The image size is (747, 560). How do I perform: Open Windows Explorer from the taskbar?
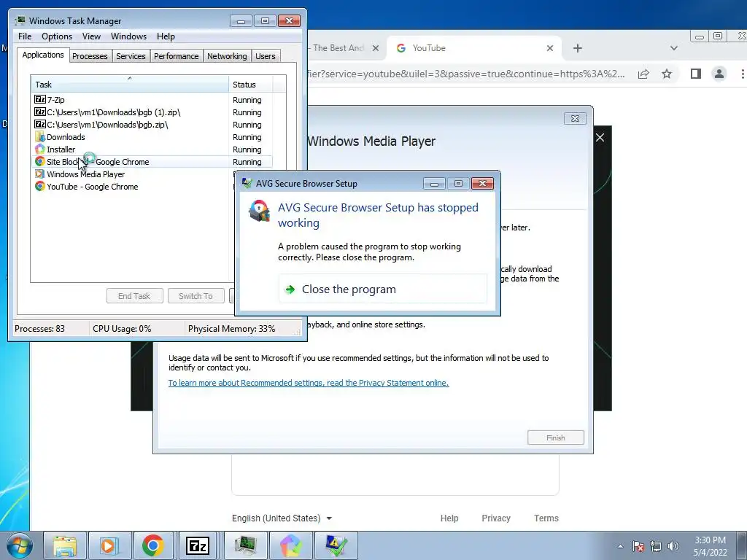pos(65,545)
